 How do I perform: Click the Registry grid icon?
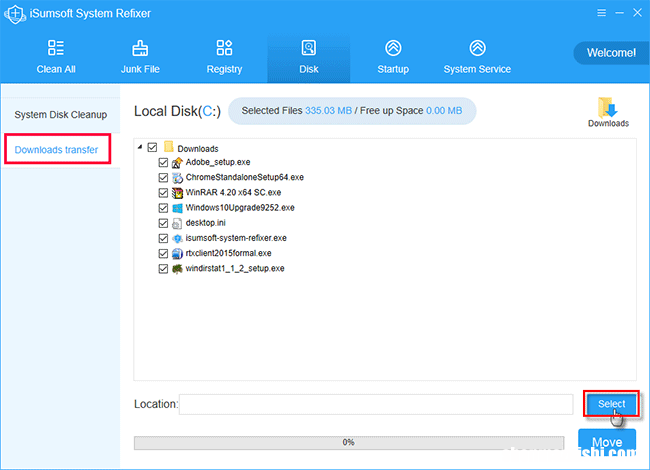pos(224,48)
